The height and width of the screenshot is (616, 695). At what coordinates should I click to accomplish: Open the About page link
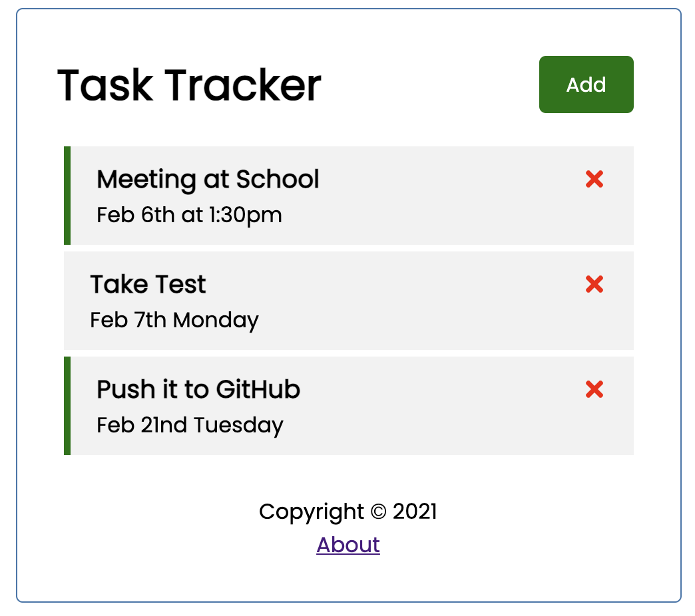(x=348, y=544)
